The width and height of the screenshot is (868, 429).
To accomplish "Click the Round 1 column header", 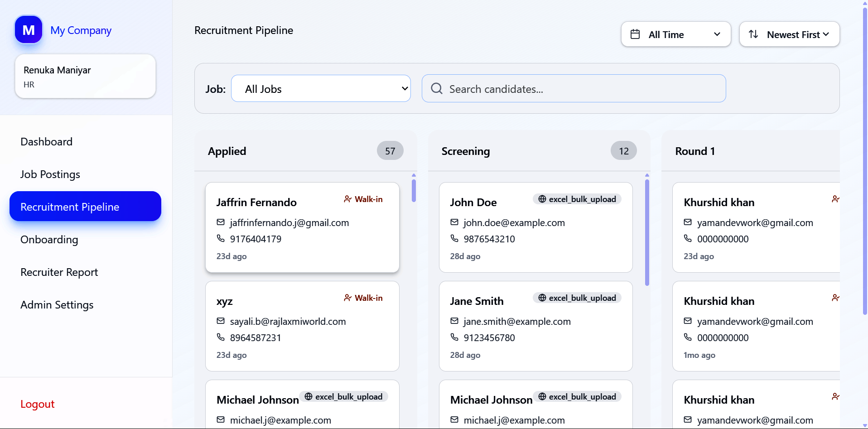I will 695,151.
